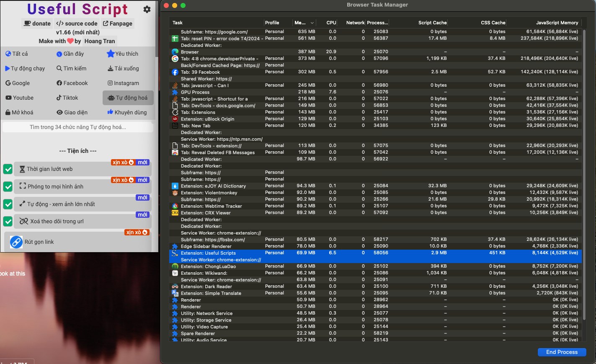Select the 'Edge Sidebar Renderer' row
Viewport: 596px width, 364px height.
[x=375, y=246]
